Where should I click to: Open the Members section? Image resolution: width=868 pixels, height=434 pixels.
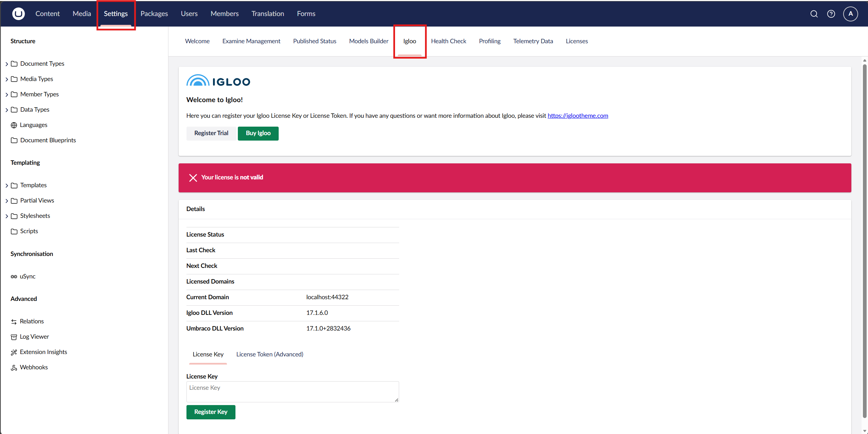click(x=225, y=14)
